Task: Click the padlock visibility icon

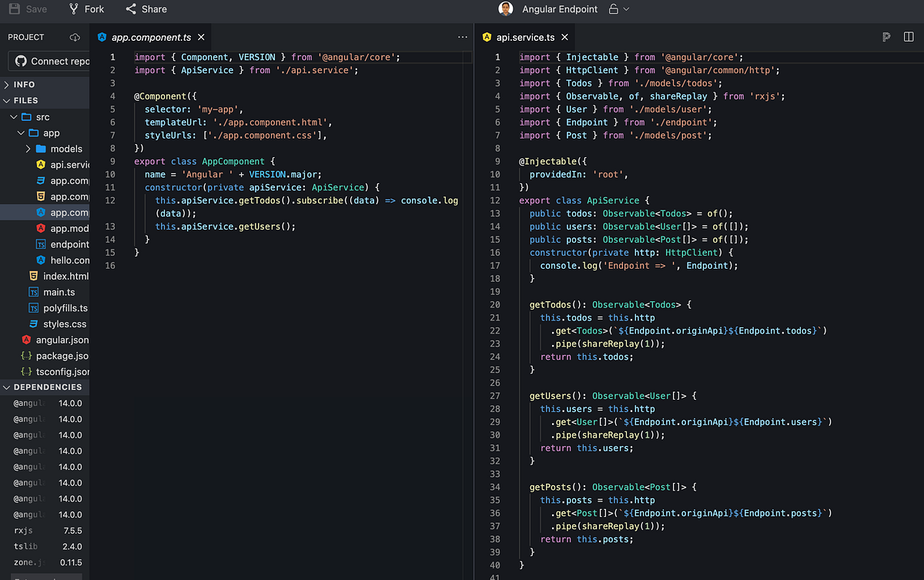Action: (614, 9)
